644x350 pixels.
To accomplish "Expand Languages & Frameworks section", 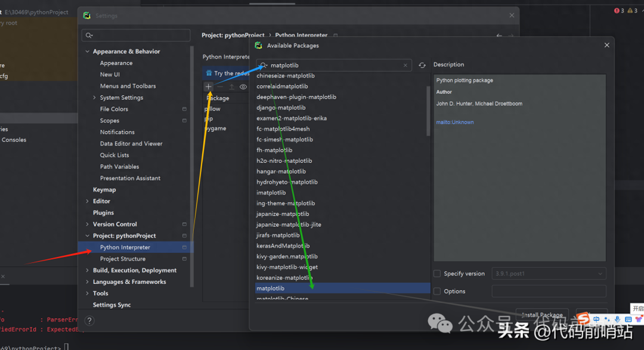I will (87, 282).
